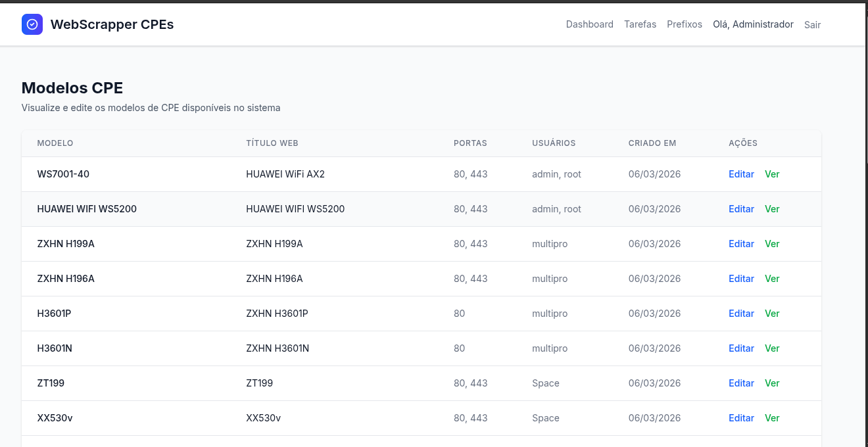The height and width of the screenshot is (447, 868).
Task: Click the Criado Em column header
Action: (x=652, y=143)
